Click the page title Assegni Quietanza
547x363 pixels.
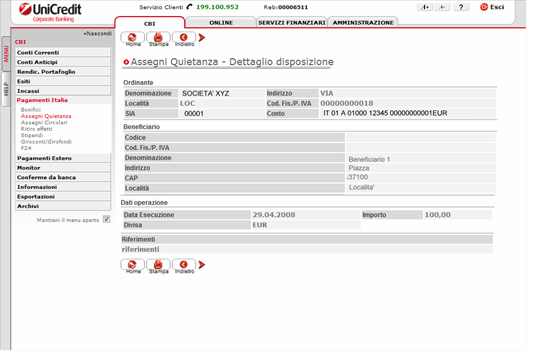pyautogui.click(x=232, y=62)
